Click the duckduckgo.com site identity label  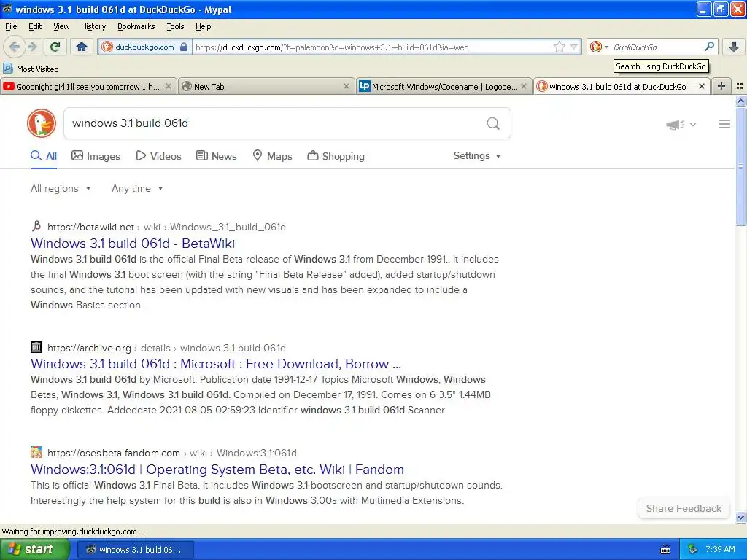[x=144, y=47]
